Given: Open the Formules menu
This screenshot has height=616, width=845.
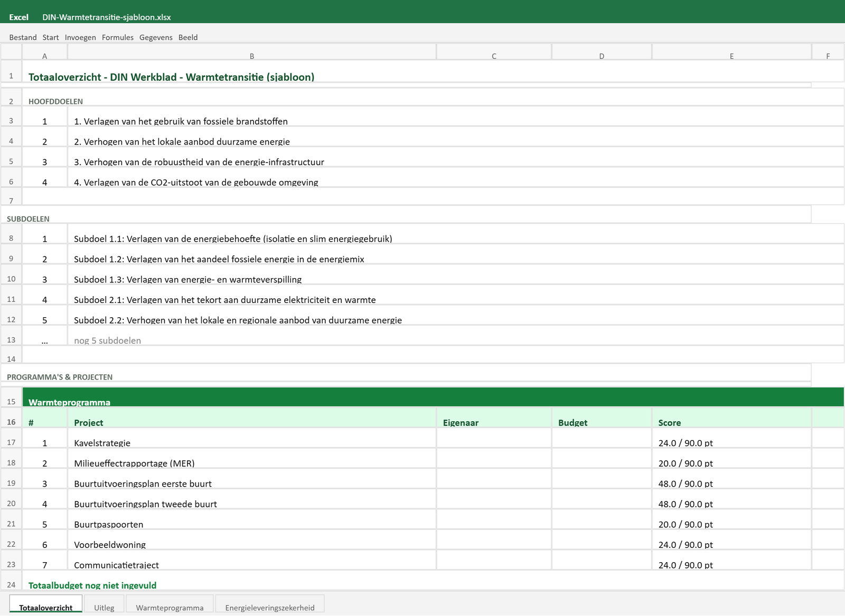Looking at the screenshot, I should tap(118, 37).
